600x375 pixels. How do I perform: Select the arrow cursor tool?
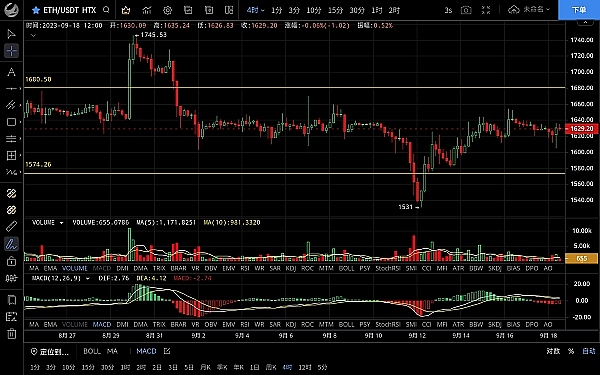(x=11, y=34)
